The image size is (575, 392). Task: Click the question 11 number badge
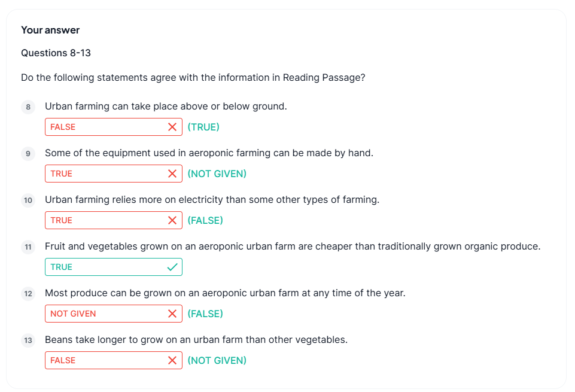point(28,247)
